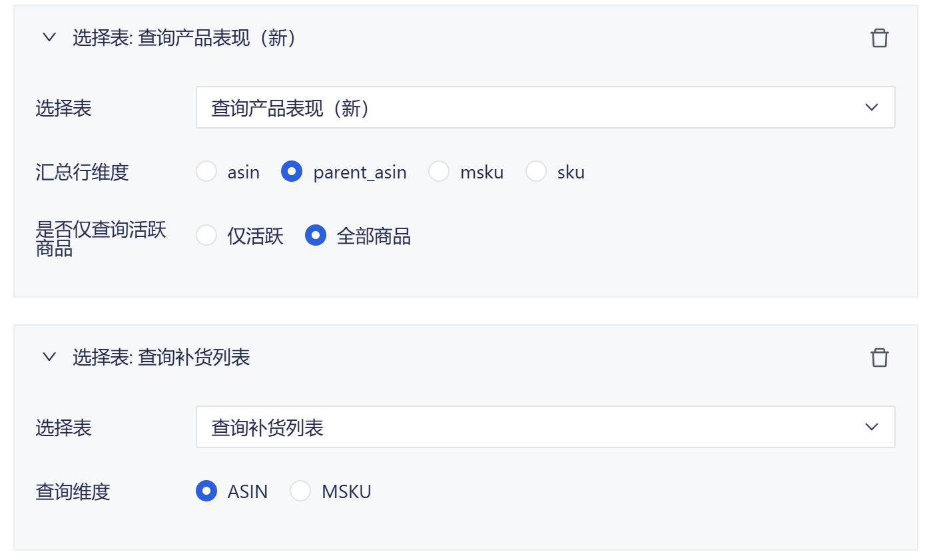Collapse the 查询补货列表 section chevron

click(x=49, y=358)
